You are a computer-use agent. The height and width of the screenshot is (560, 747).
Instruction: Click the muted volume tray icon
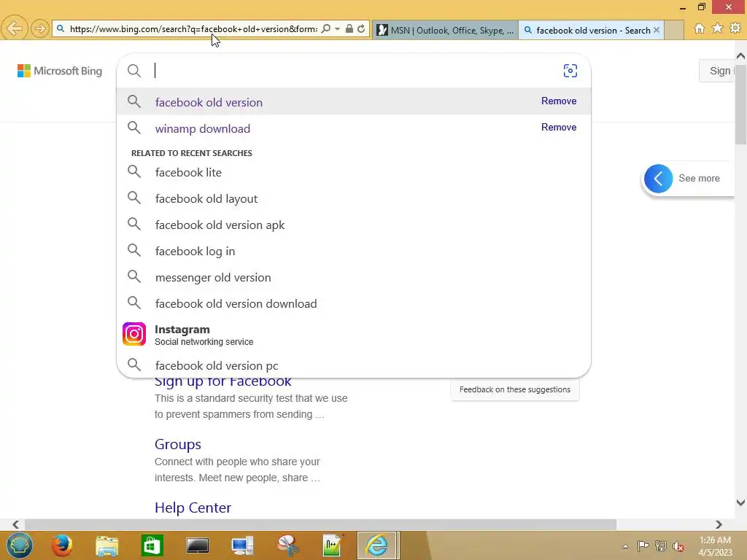point(678,545)
